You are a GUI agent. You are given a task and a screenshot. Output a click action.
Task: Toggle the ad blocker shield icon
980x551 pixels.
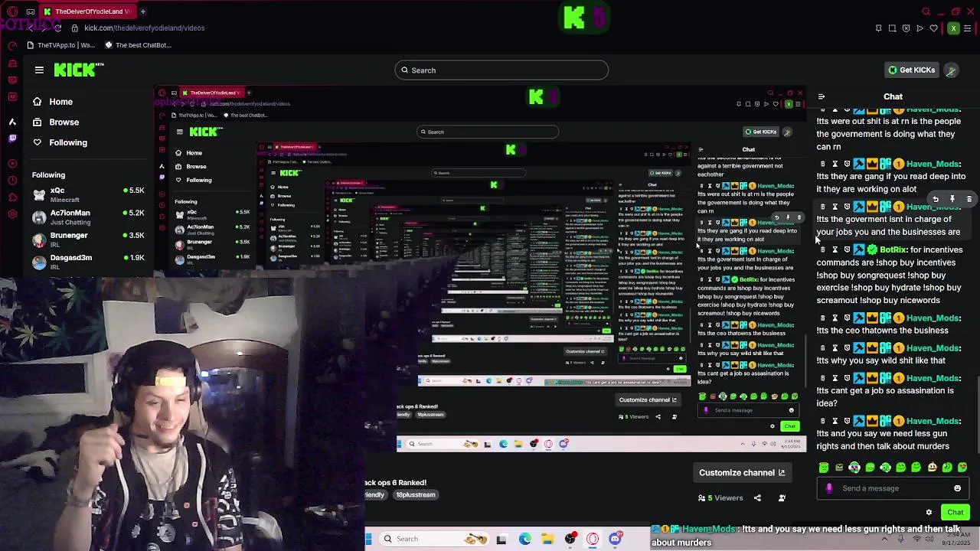[906, 28]
